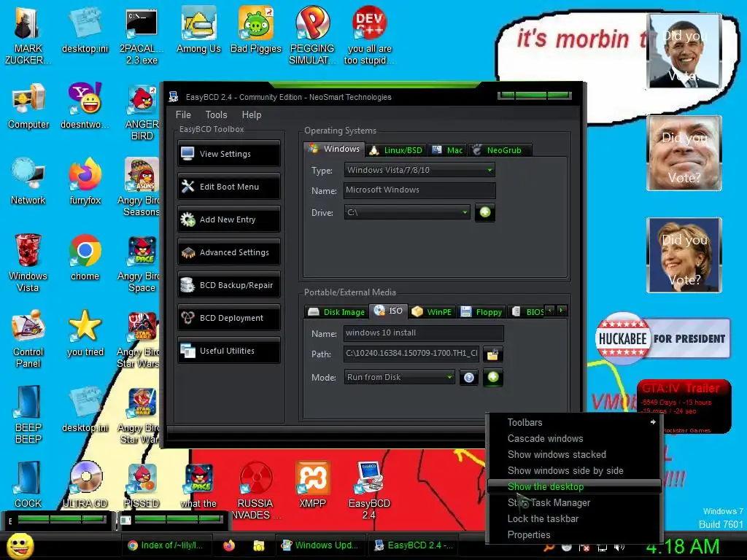Viewport: 747px width, 560px height.
Task: Select Start Task Manager menu entry
Action: 574,503
